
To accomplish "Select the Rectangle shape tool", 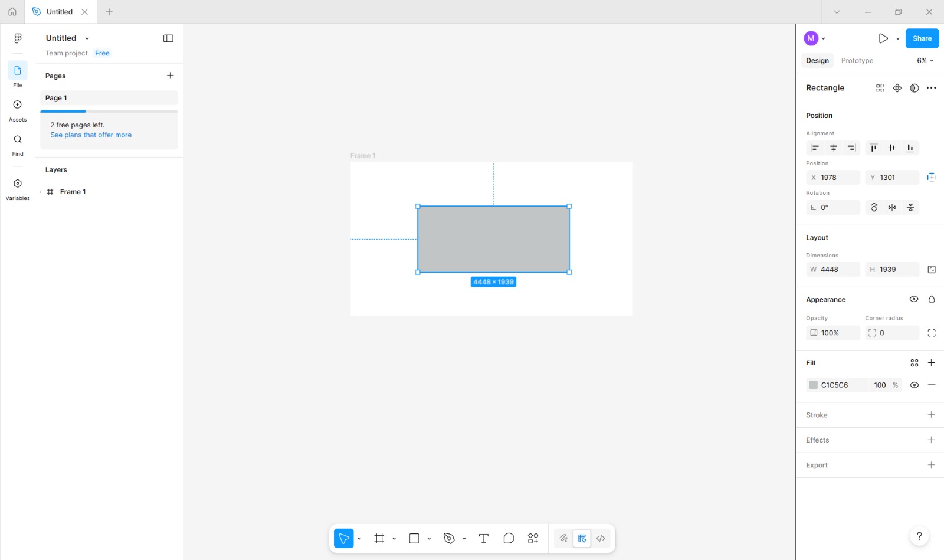I will 413,538.
